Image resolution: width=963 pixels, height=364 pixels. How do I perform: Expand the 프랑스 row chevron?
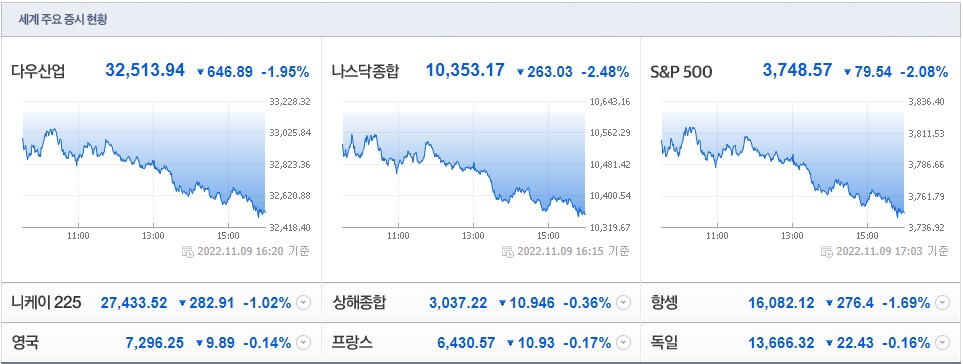(x=623, y=343)
